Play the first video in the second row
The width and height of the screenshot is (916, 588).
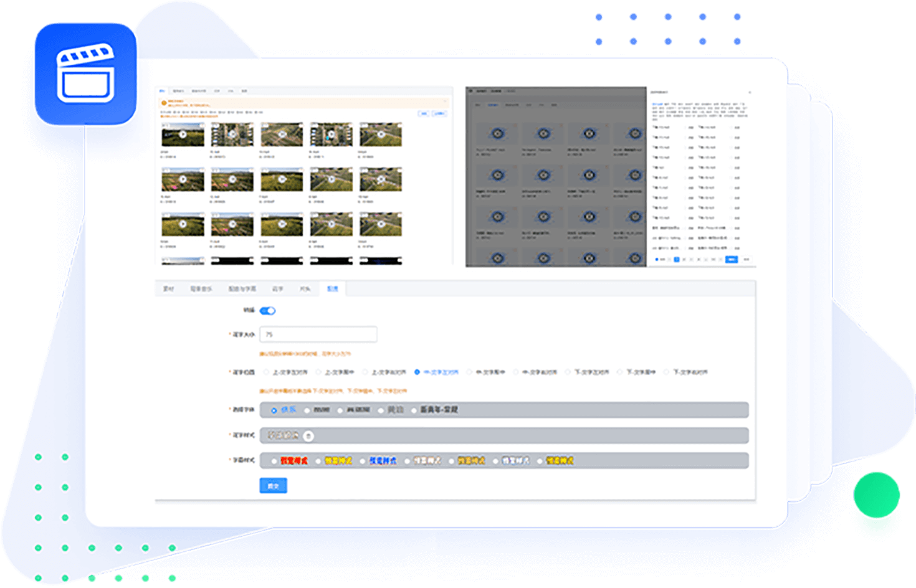tap(183, 179)
